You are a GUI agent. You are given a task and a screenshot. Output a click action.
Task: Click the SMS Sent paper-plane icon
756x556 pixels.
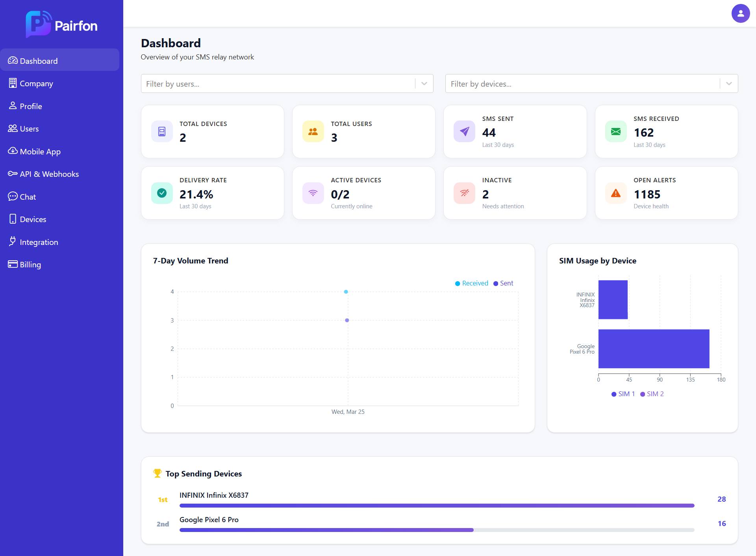click(x=464, y=132)
